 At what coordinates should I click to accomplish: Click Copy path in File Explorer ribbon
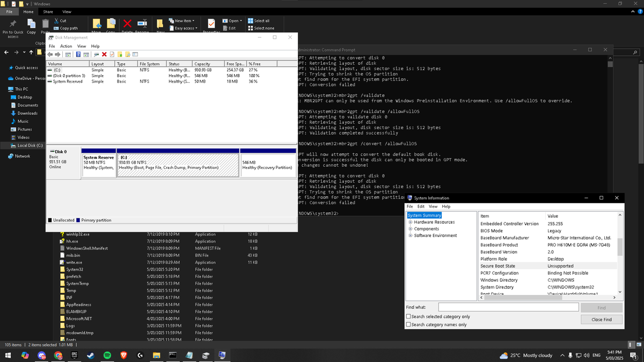coord(65,28)
